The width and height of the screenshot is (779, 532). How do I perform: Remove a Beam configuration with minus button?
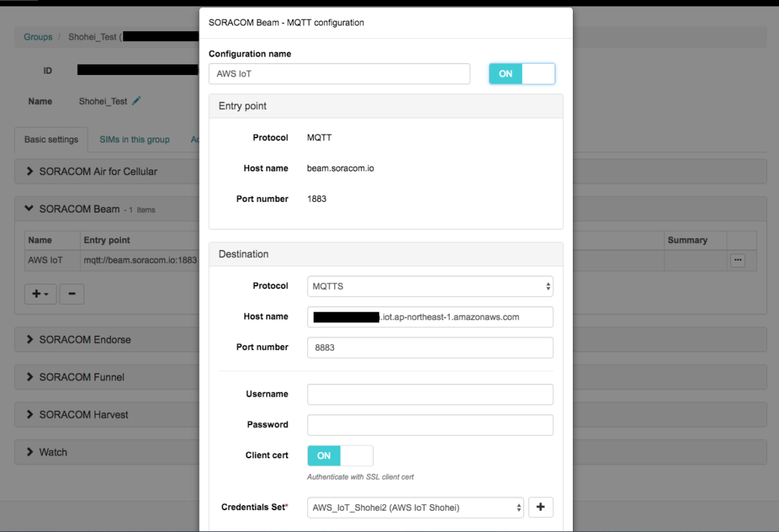coord(72,293)
